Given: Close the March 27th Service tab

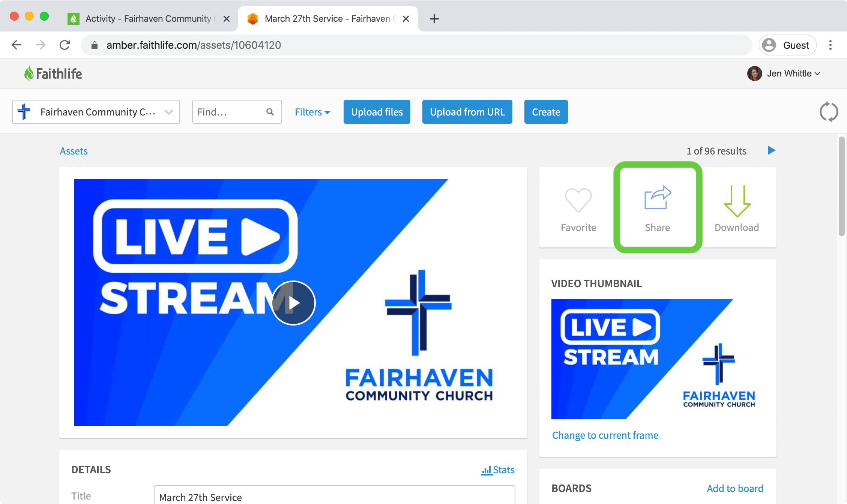Looking at the screenshot, I should click(x=406, y=19).
